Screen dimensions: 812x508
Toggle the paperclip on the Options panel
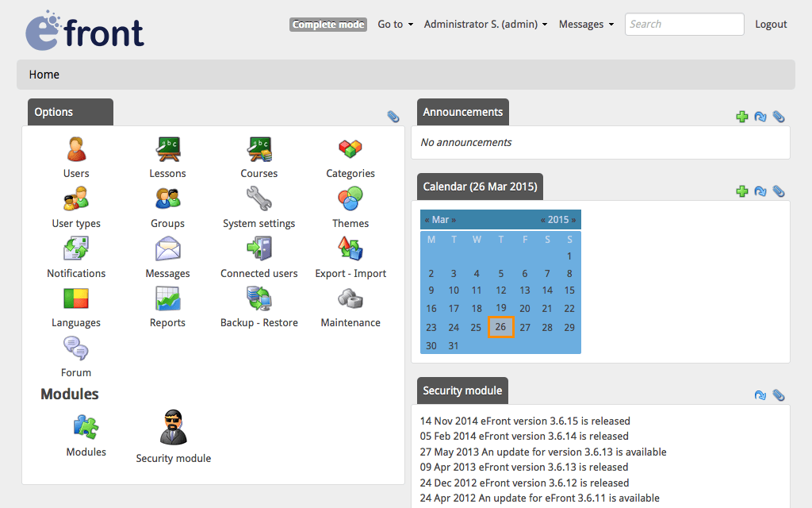[x=393, y=116]
